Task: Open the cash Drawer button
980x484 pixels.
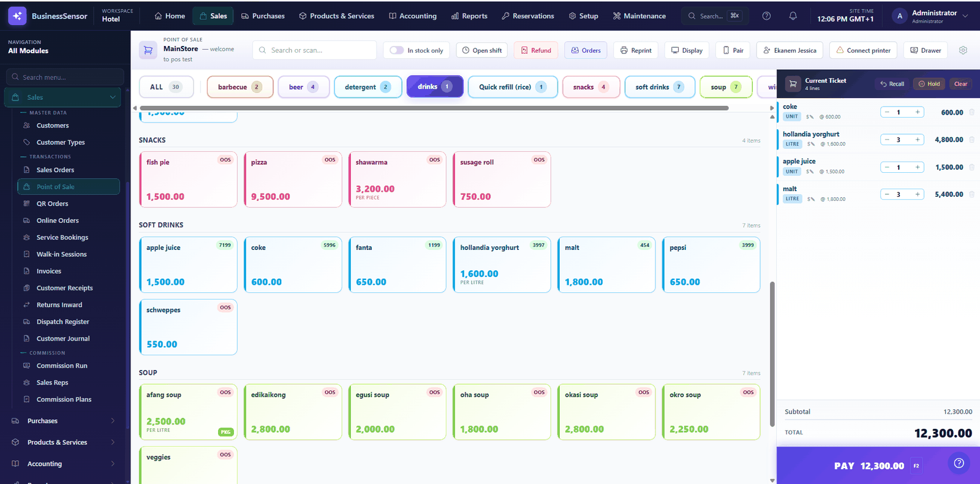Action: coord(925,50)
